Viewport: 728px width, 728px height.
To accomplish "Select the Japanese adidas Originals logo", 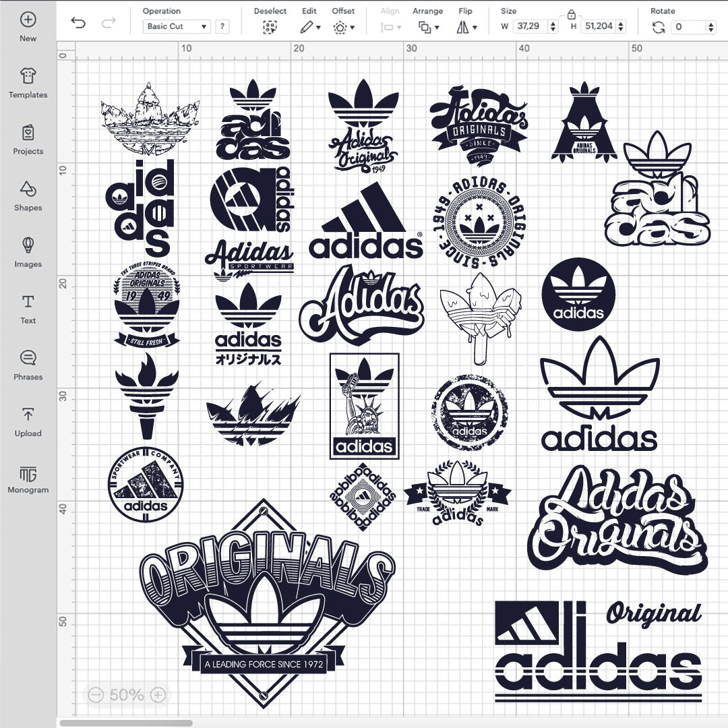I will tap(248, 324).
